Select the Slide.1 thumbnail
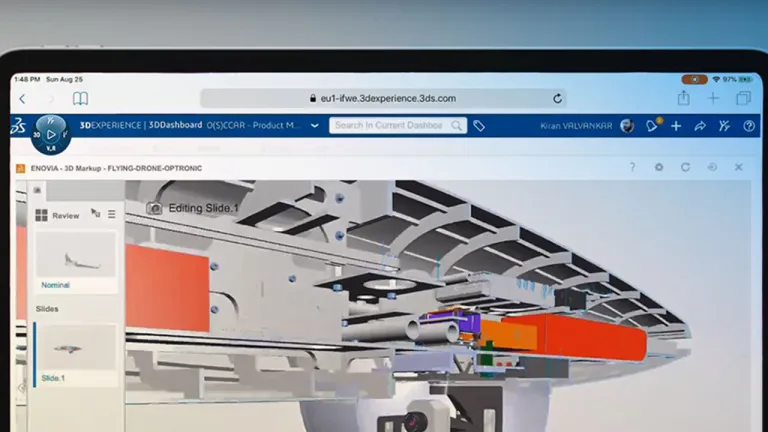The height and width of the screenshot is (432, 768). point(76,347)
